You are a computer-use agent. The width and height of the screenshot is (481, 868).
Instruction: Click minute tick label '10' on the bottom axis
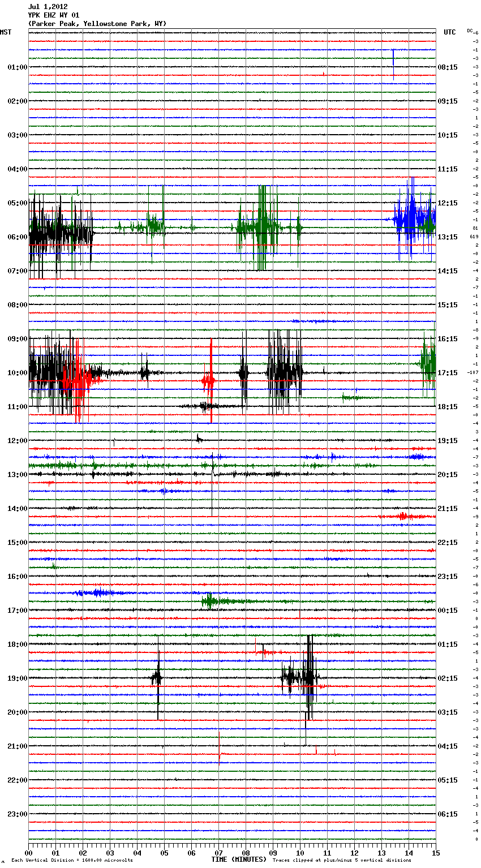(x=300, y=852)
